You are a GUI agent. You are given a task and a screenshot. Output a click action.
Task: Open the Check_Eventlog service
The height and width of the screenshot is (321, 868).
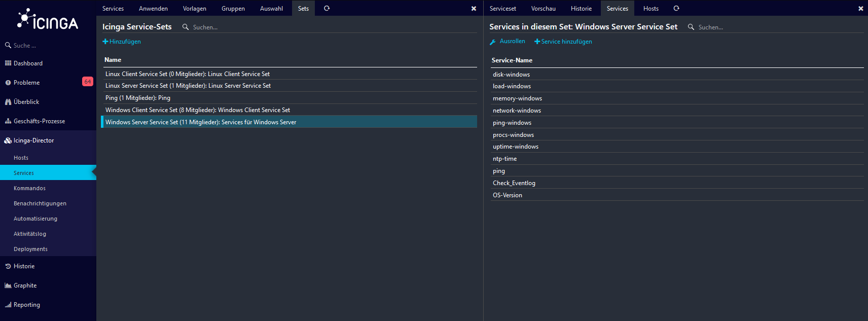(677, 183)
